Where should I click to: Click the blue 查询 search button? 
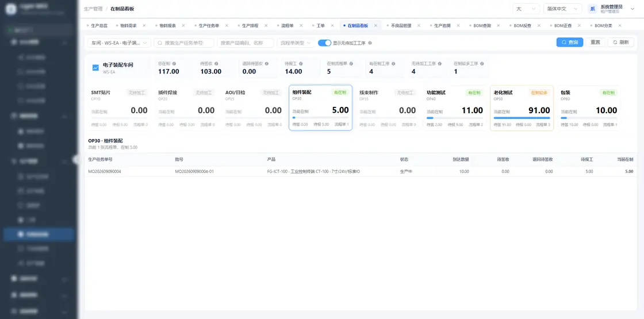point(570,43)
